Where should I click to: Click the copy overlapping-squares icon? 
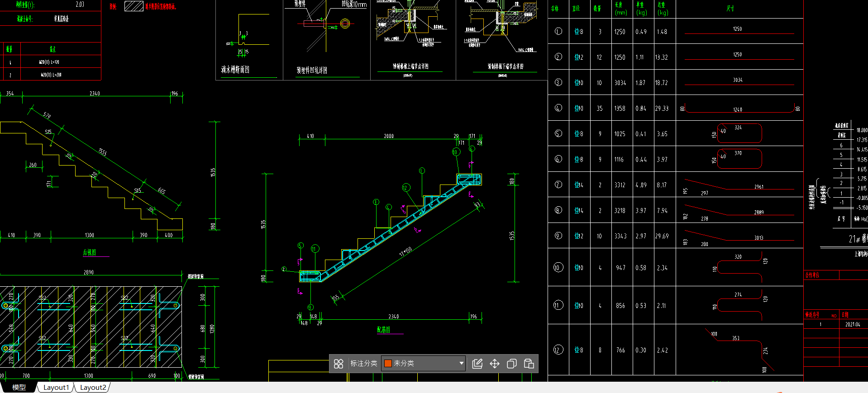click(x=512, y=364)
